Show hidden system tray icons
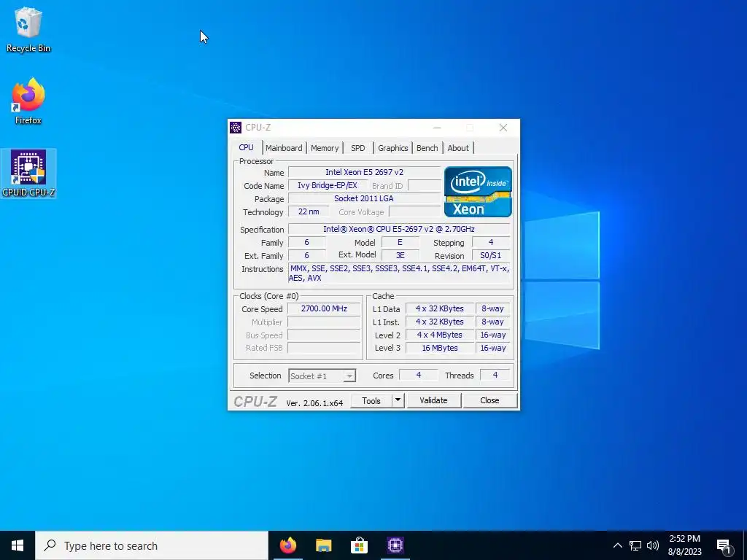 click(x=617, y=545)
